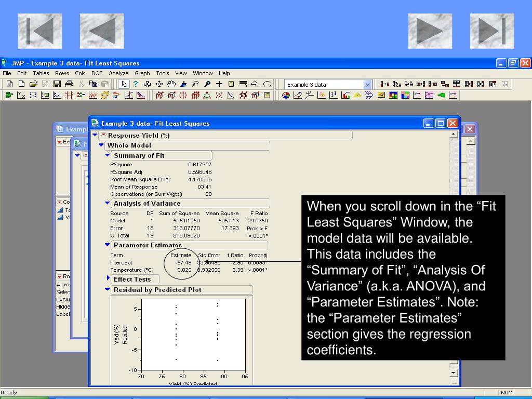532x399 pixels.
Task: Click scroll up arrow in Fit Least Squares window
Action: [454, 135]
